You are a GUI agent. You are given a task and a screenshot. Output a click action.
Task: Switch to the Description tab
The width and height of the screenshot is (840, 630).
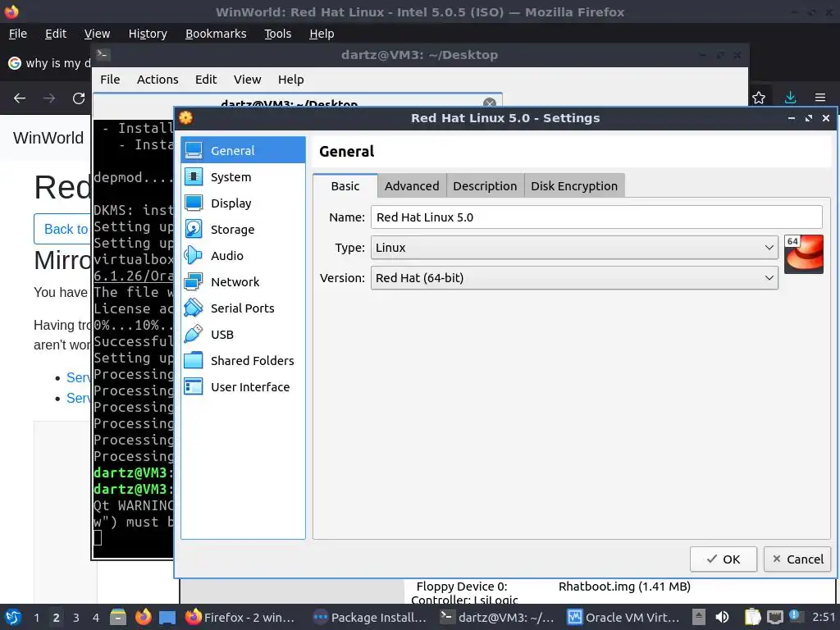coord(485,186)
